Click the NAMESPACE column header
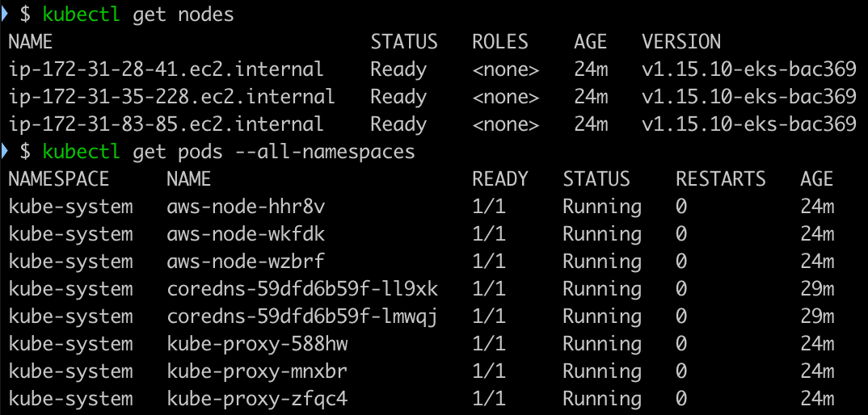Viewport: 868px width, 415px height. (59, 179)
